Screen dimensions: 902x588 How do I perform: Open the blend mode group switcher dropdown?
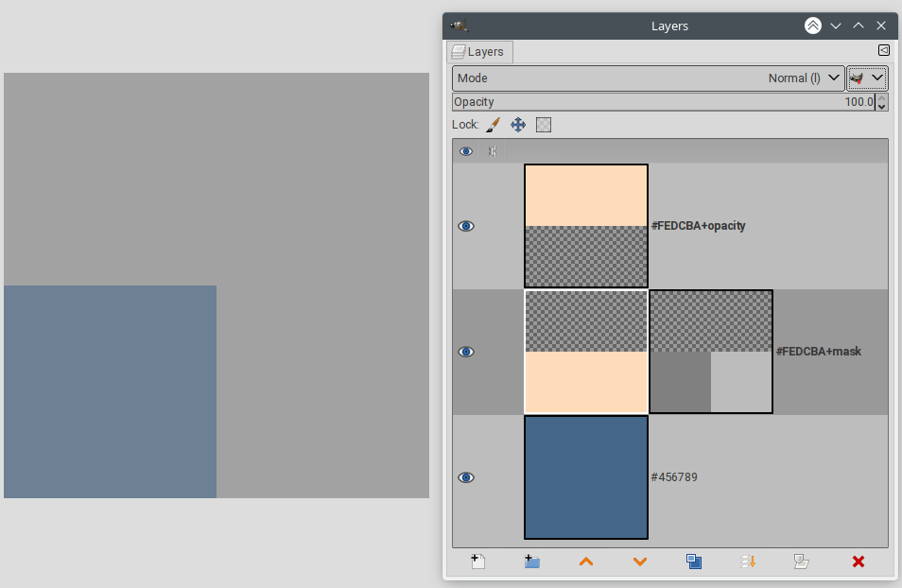867,78
